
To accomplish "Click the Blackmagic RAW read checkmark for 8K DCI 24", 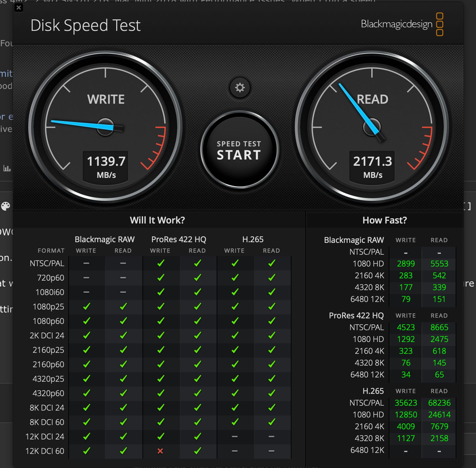I will [x=123, y=408].
